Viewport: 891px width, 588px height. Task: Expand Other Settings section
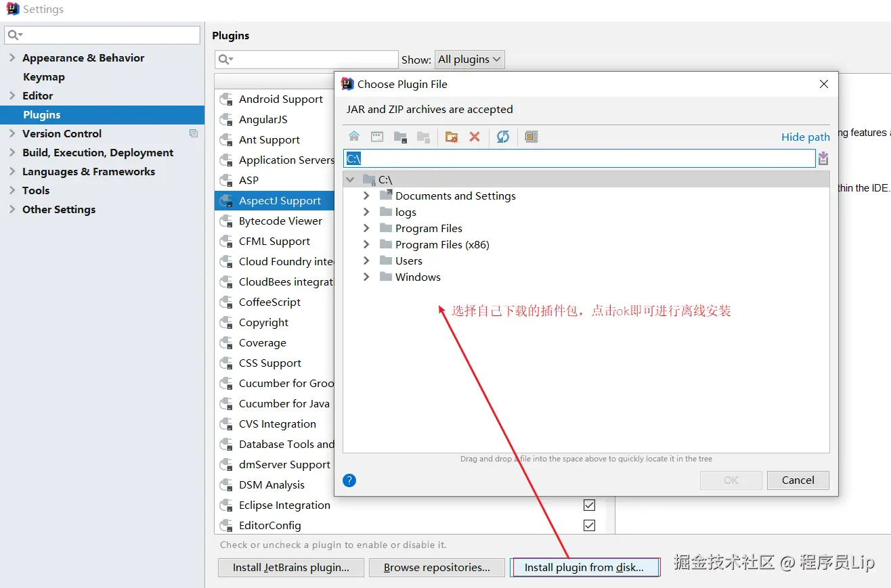coord(12,209)
